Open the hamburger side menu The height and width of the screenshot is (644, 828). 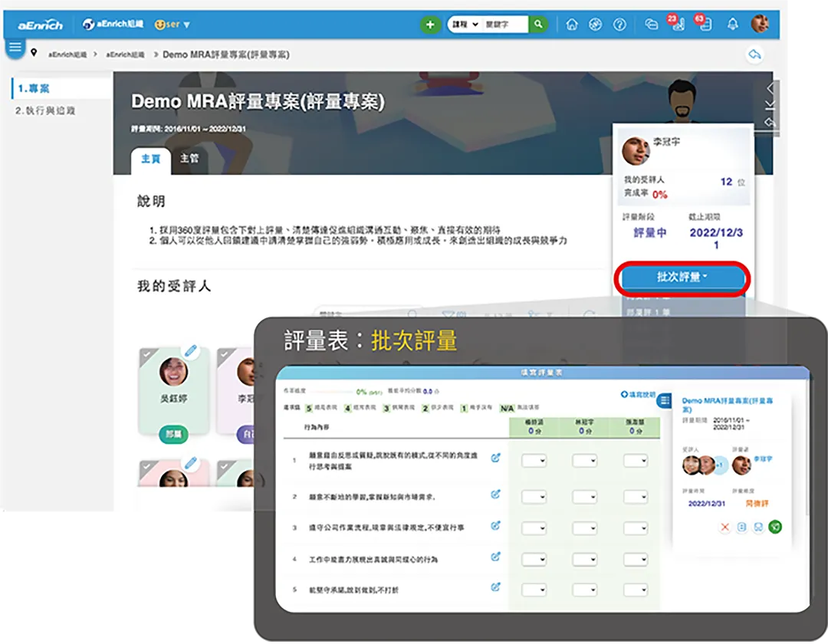(15, 48)
